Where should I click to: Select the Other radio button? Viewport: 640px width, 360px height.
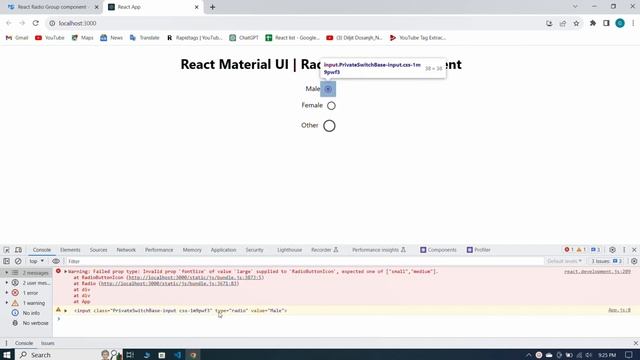pos(329,126)
